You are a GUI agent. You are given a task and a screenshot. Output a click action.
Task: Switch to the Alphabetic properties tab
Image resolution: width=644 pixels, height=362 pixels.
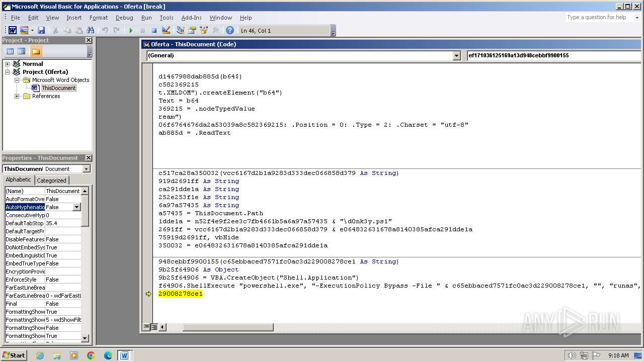[18, 180]
